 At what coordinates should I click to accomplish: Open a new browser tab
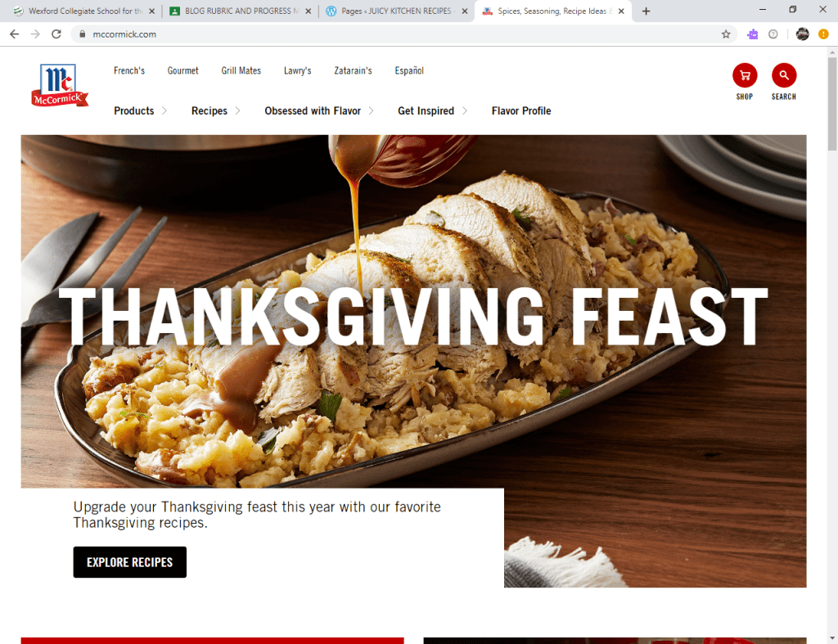pos(647,11)
